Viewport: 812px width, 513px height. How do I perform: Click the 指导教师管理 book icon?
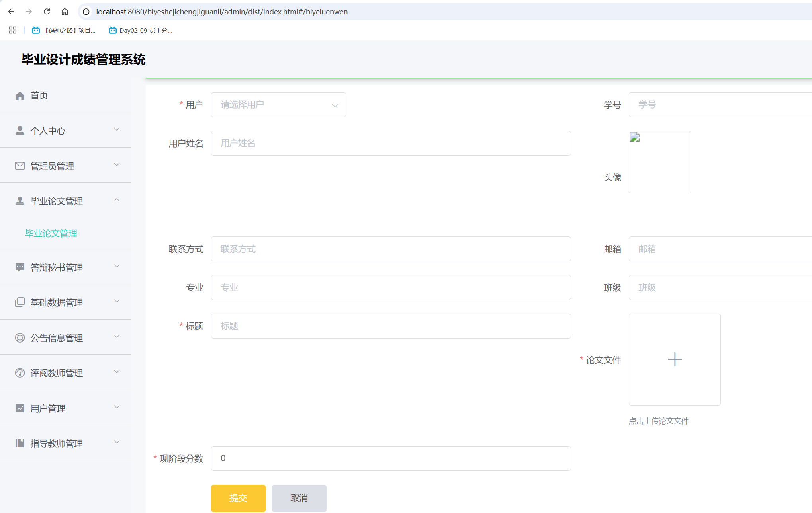(20, 443)
